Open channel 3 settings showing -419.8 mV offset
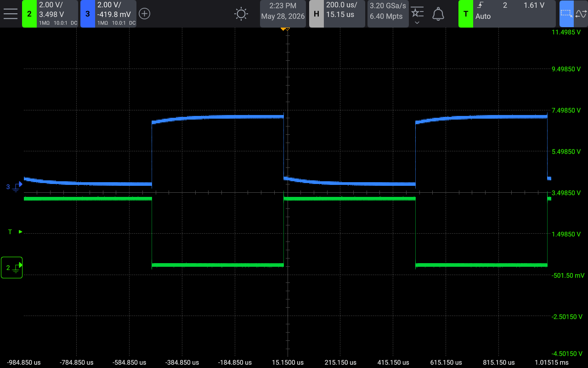588x368 pixels. click(x=116, y=14)
